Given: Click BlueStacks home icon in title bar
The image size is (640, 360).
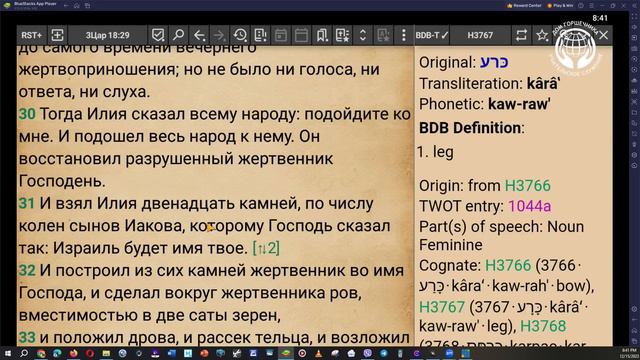Looking at the screenshot, I should [x=77, y=6].
